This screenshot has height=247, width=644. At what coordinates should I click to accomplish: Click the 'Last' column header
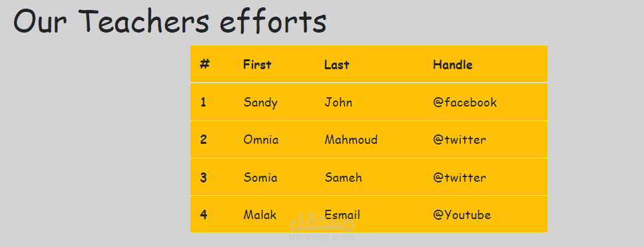[x=336, y=65]
